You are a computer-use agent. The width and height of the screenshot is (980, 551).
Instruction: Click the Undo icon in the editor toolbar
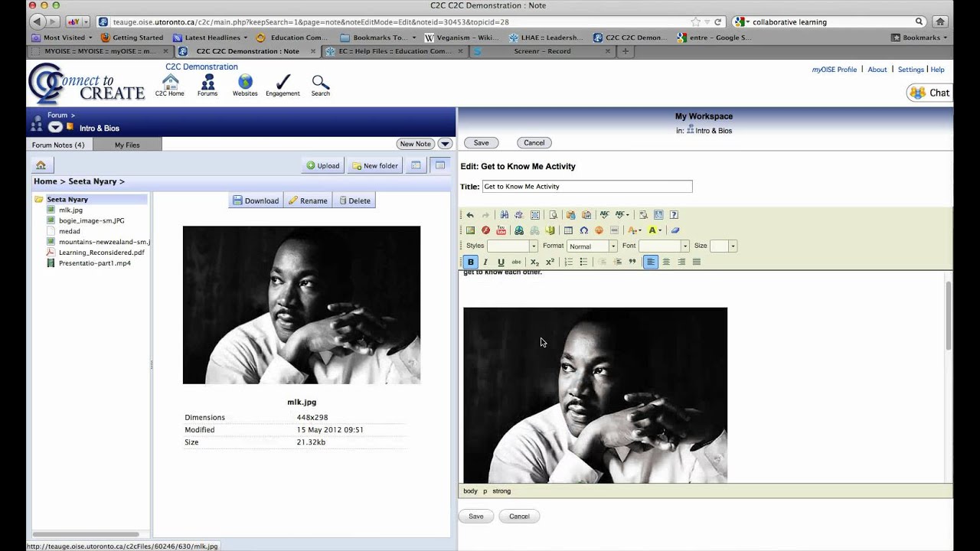tap(470, 215)
